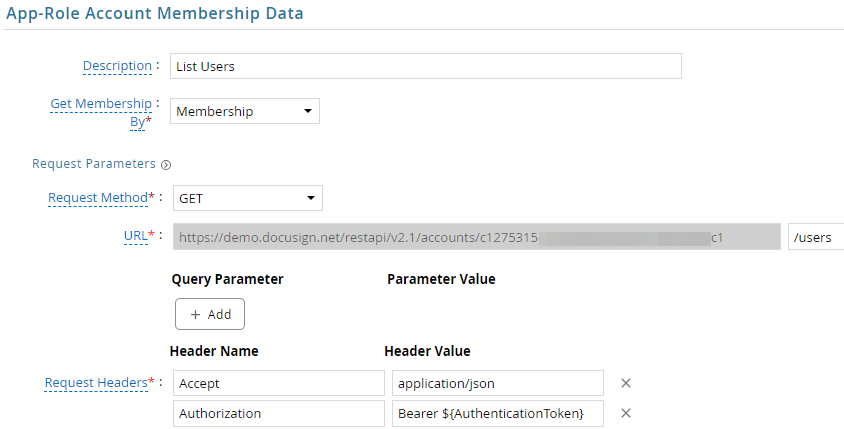Add a new query parameter

(x=210, y=314)
